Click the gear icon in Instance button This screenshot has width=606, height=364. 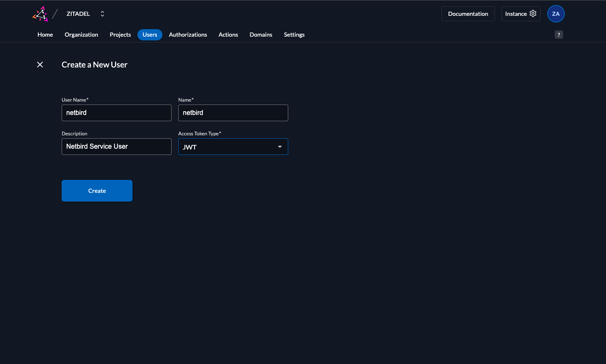click(x=533, y=14)
